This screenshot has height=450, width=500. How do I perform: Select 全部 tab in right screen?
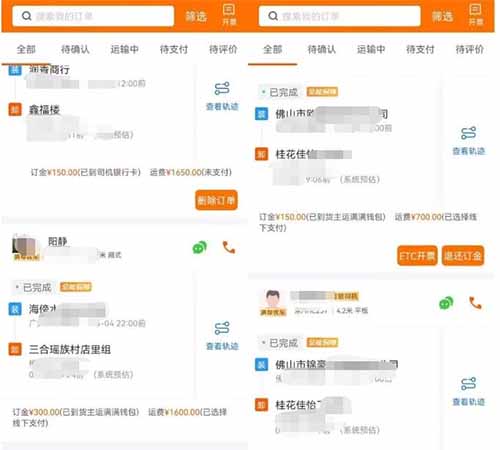(x=273, y=50)
